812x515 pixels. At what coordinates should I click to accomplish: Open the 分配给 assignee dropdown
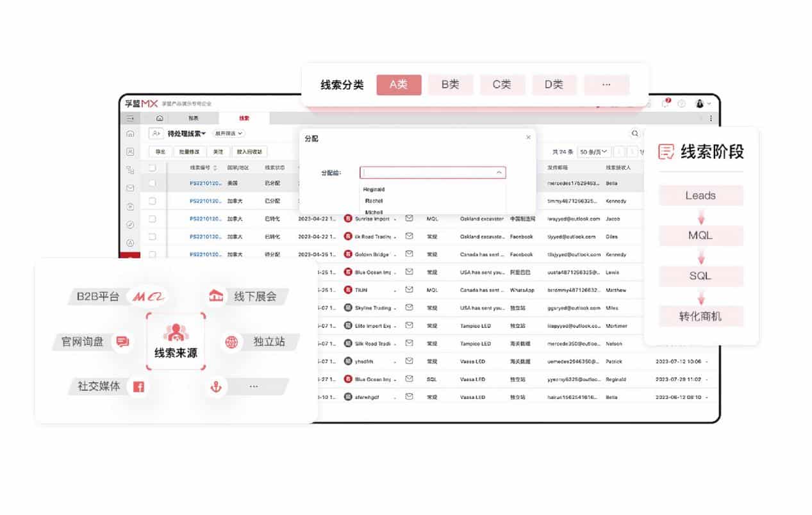(x=433, y=172)
